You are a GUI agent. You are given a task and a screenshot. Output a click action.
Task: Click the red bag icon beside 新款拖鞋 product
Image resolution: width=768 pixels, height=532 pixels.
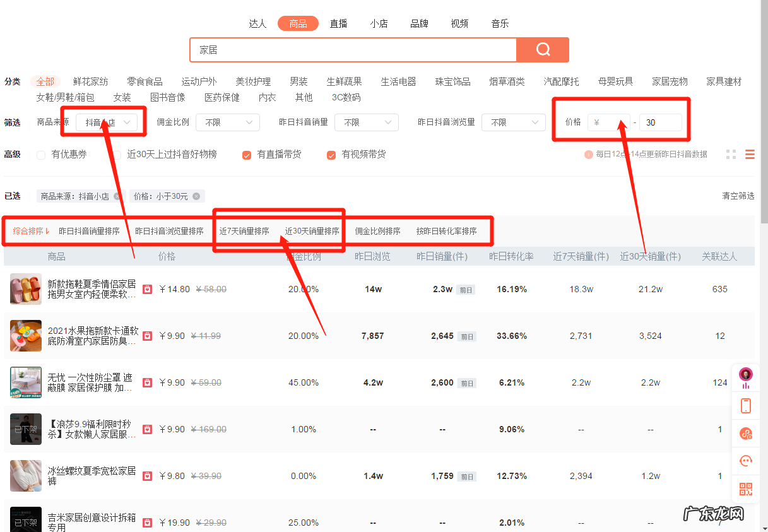point(147,289)
